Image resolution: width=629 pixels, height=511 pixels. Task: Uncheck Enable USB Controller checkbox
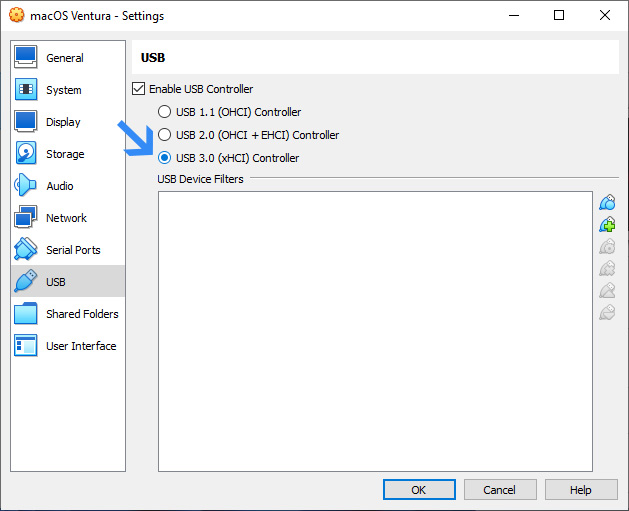[139, 89]
